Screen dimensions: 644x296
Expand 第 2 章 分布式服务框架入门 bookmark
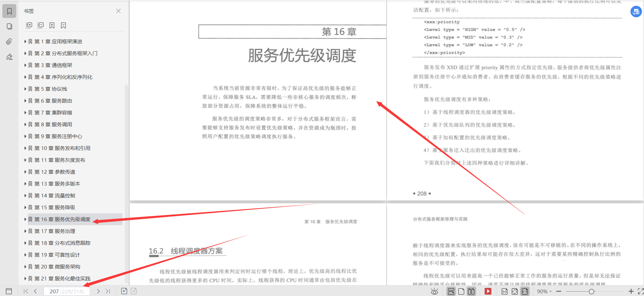click(x=25, y=53)
